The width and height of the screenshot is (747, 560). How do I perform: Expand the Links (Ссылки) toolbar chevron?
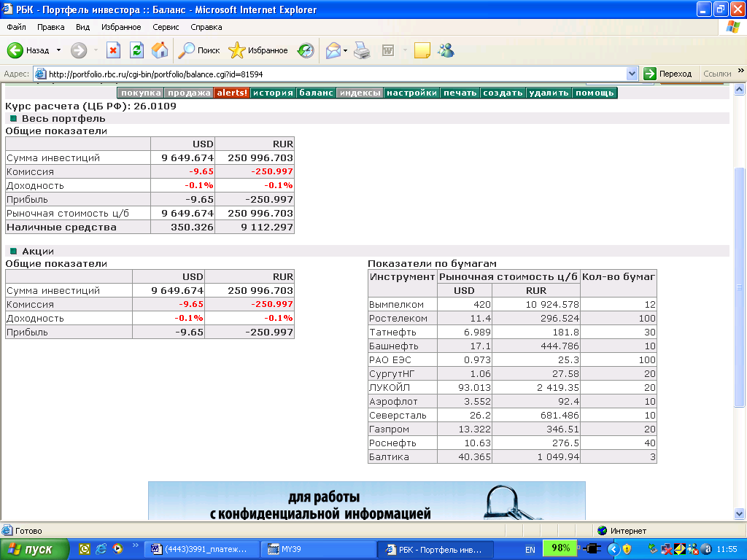point(741,71)
